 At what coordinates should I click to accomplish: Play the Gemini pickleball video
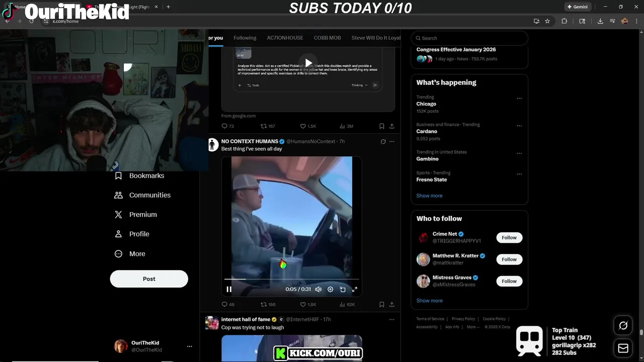click(308, 63)
